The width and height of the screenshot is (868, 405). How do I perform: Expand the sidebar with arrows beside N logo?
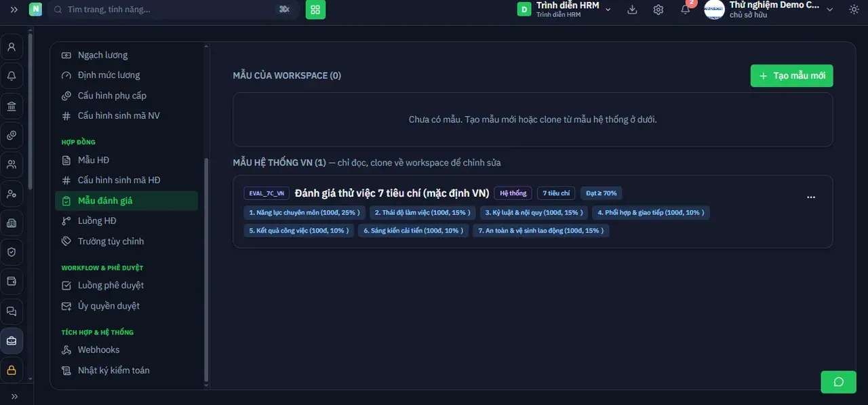point(14,9)
